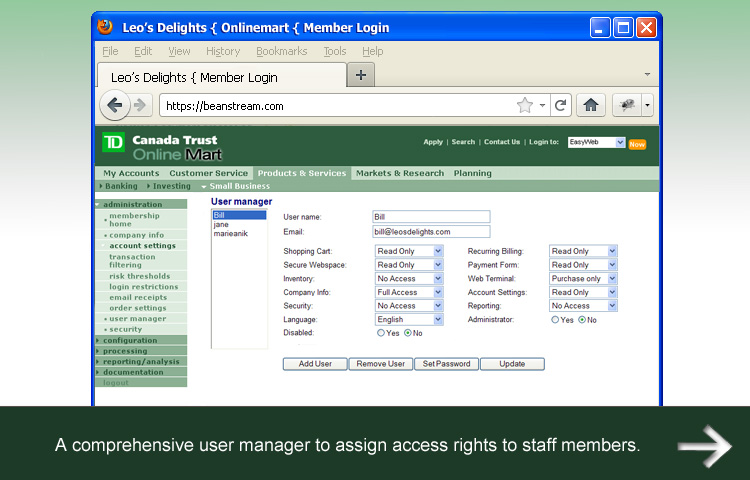Viewport: 750px width, 480px height.
Task: Open the Security access dropdown
Action: pos(409,305)
